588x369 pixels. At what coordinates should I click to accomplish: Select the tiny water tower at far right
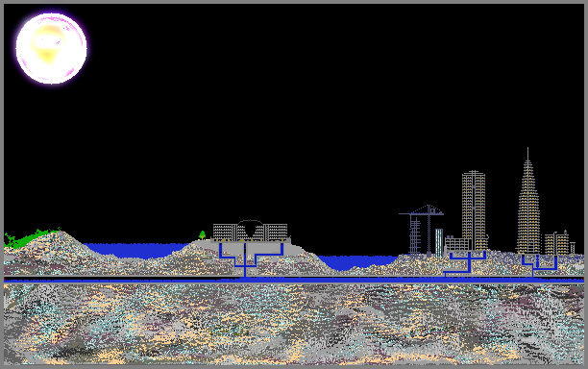pos(573,248)
